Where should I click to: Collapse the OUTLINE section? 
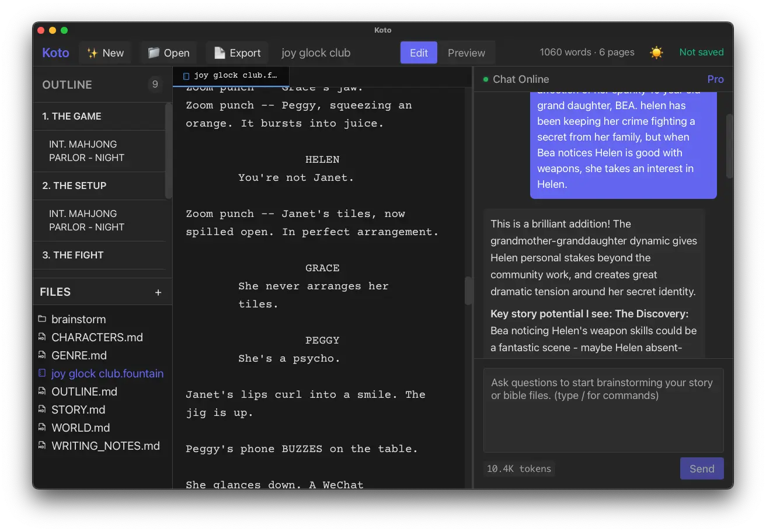pyautogui.click(x=67, y=85)
